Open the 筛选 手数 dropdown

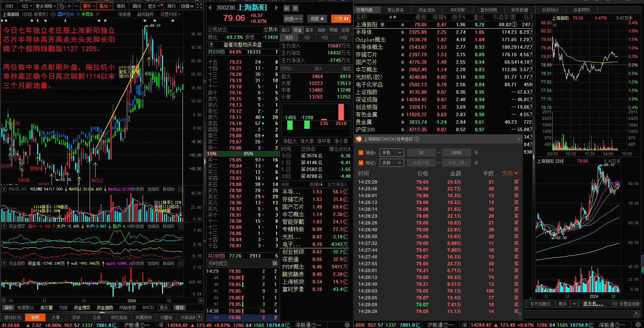tap(392, 153)
